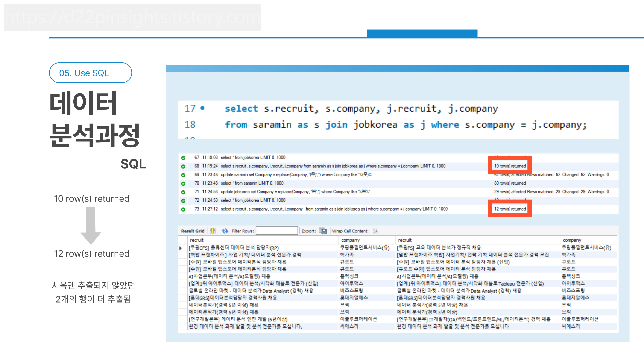Click the Result Grid view icon
Viewport: 644px width, 362px height.
(x=213, y=231)
